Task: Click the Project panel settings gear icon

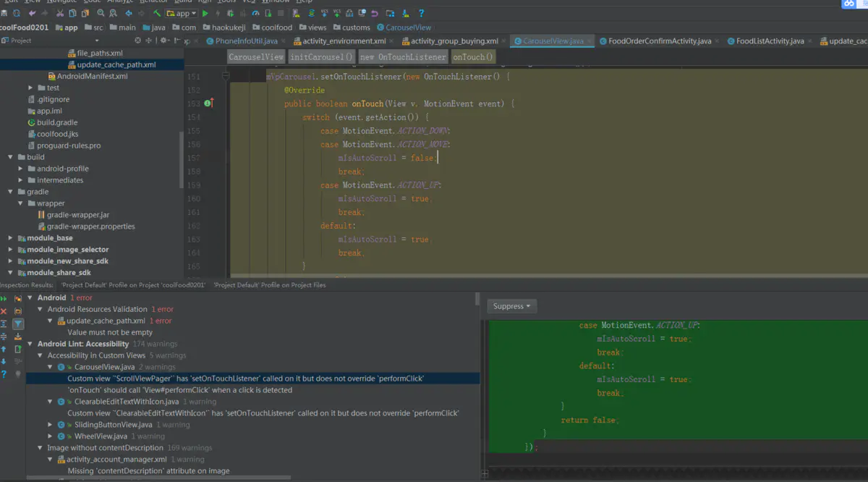Action: point(164,41)
